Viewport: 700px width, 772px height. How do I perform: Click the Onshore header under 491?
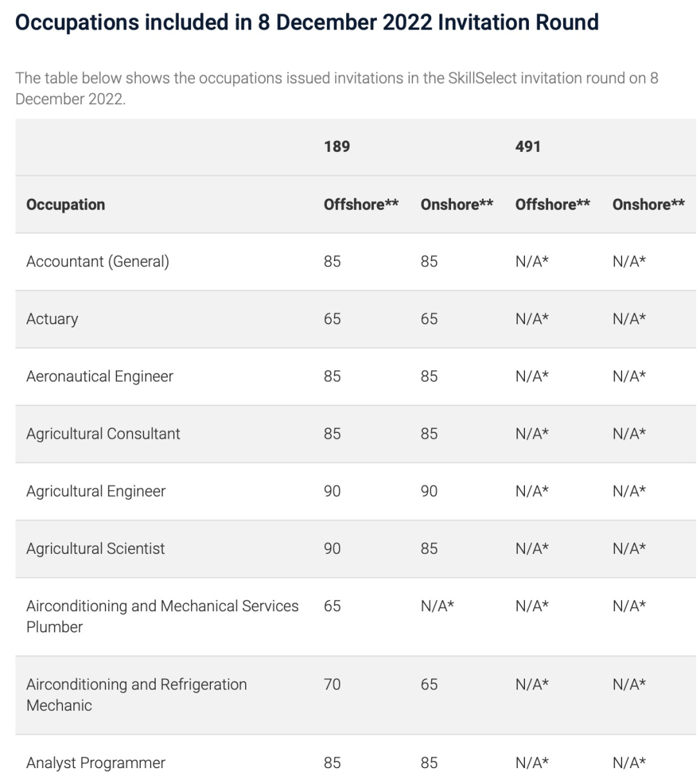648,205
